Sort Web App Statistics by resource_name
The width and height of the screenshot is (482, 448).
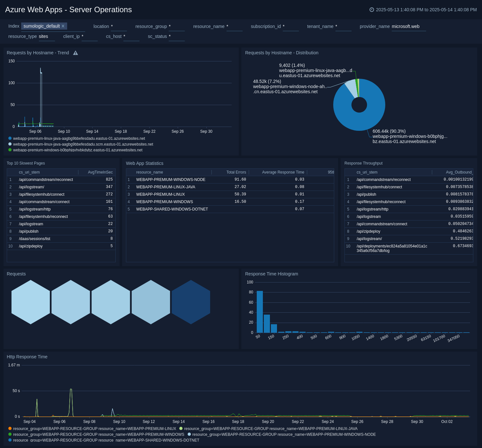pyautogui.click(x=149, y=172)
